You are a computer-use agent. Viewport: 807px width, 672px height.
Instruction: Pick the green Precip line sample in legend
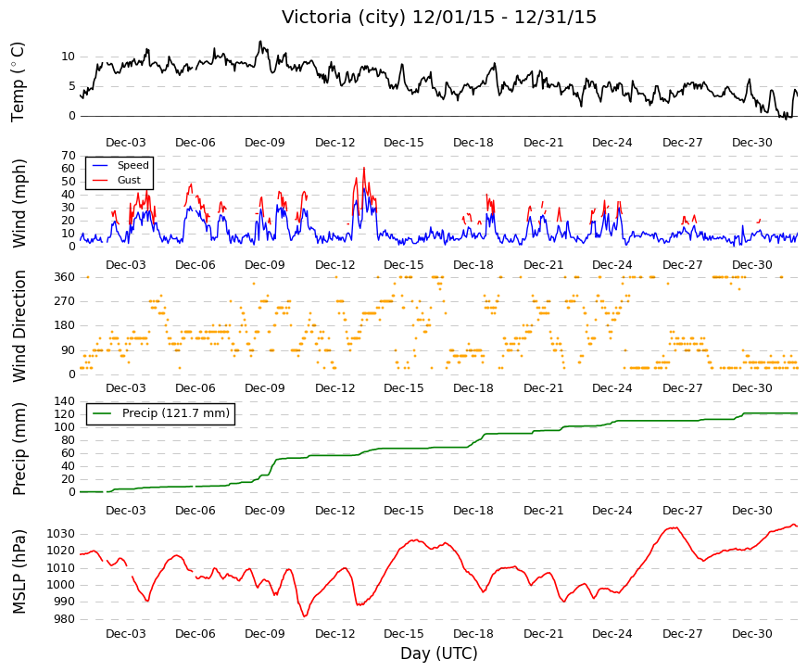[x=102, y=413]
